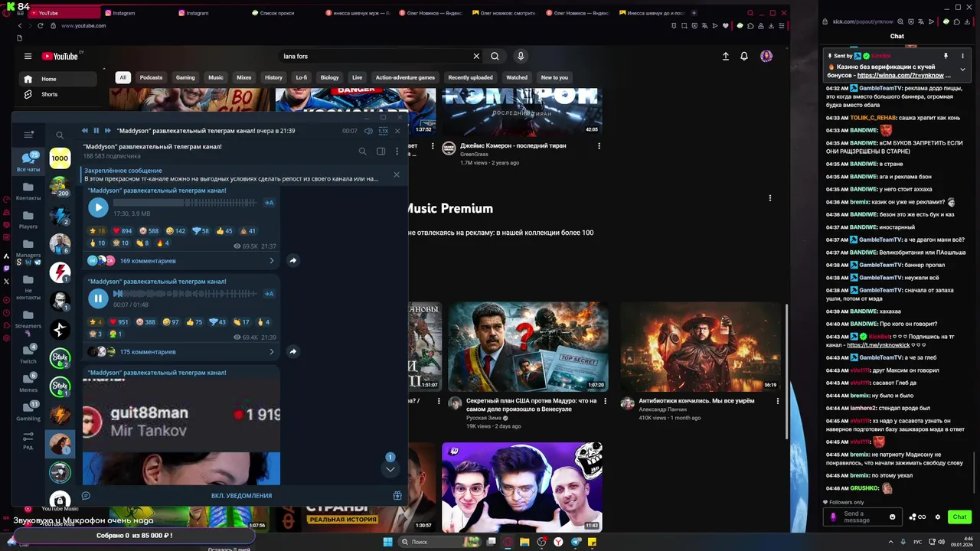Share the post with 175 comments
The height and width of the screenshot is (551, 980).
292,352
